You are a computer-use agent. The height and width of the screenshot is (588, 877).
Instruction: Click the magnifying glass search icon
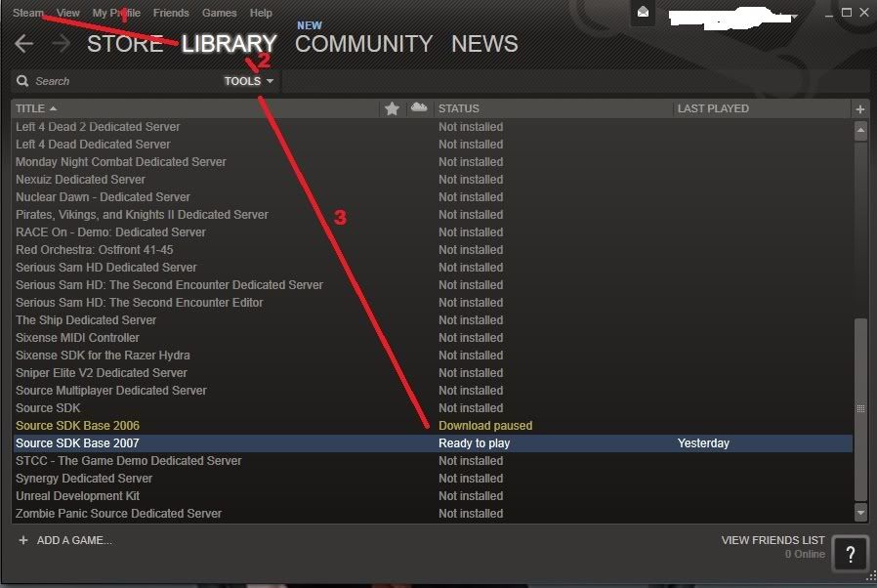[21, 81]
